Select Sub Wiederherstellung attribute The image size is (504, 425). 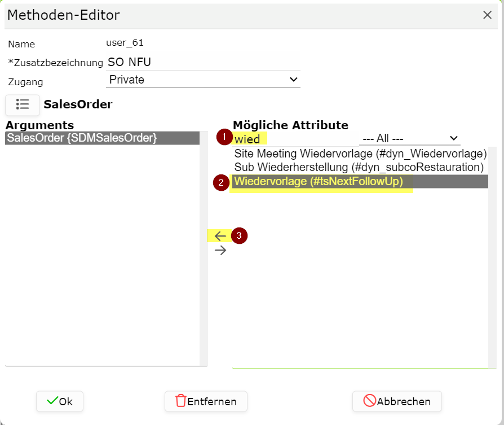coord(360,167)
